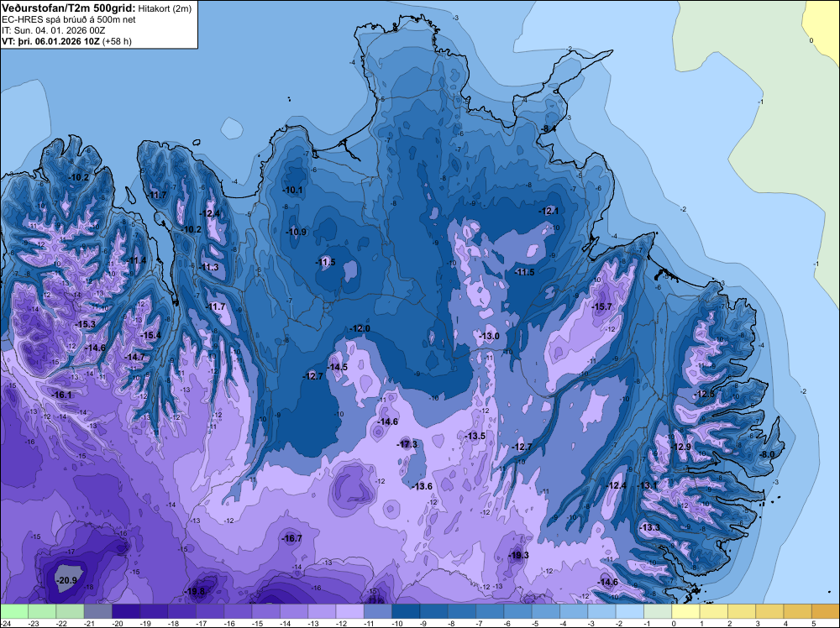Click the -20.9 temperature label

tap(67, 580)
